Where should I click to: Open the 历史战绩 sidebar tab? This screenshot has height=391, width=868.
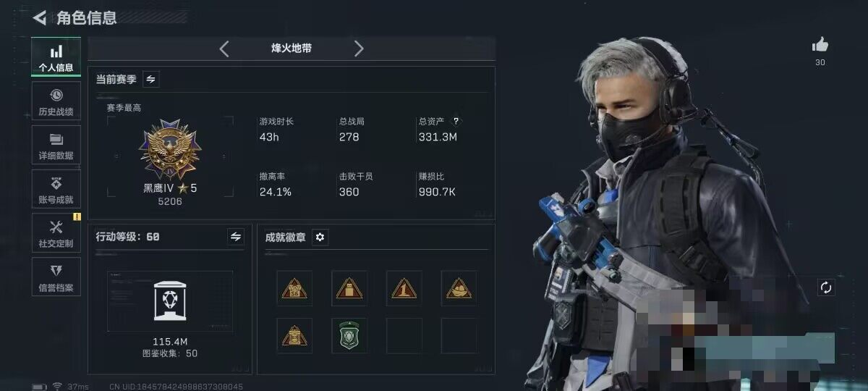[x=56, y=102]
